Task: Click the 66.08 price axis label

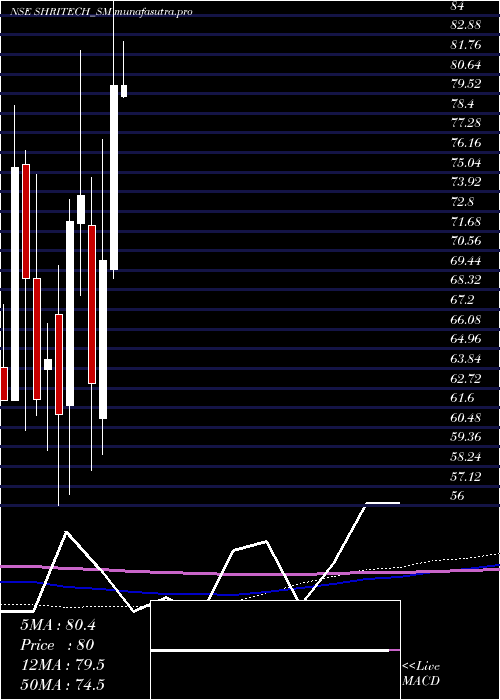Action: (x=466, y=320)
